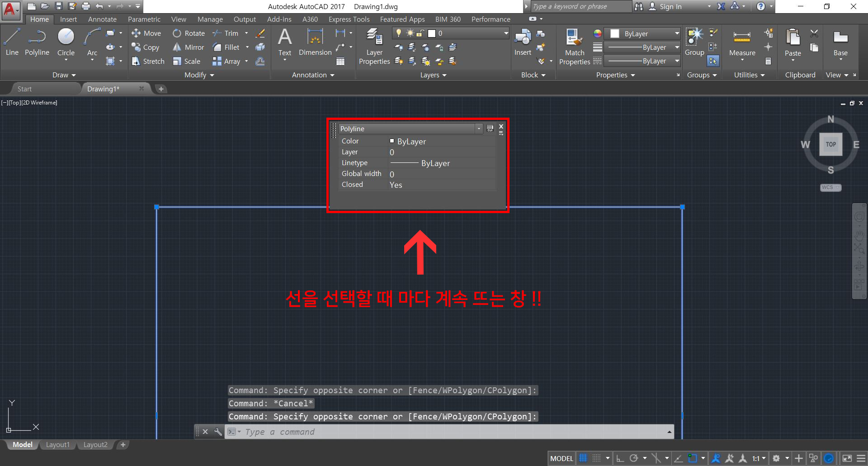
Task: Open the layer selection dropdown
Action: 505,33
